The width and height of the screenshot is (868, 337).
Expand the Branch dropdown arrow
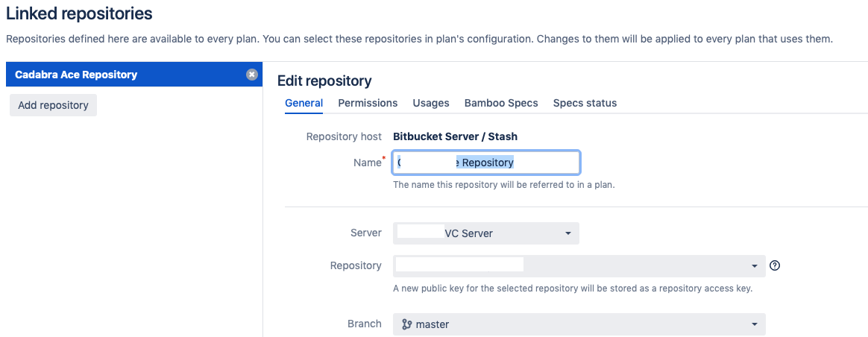[x=754, y=324]
